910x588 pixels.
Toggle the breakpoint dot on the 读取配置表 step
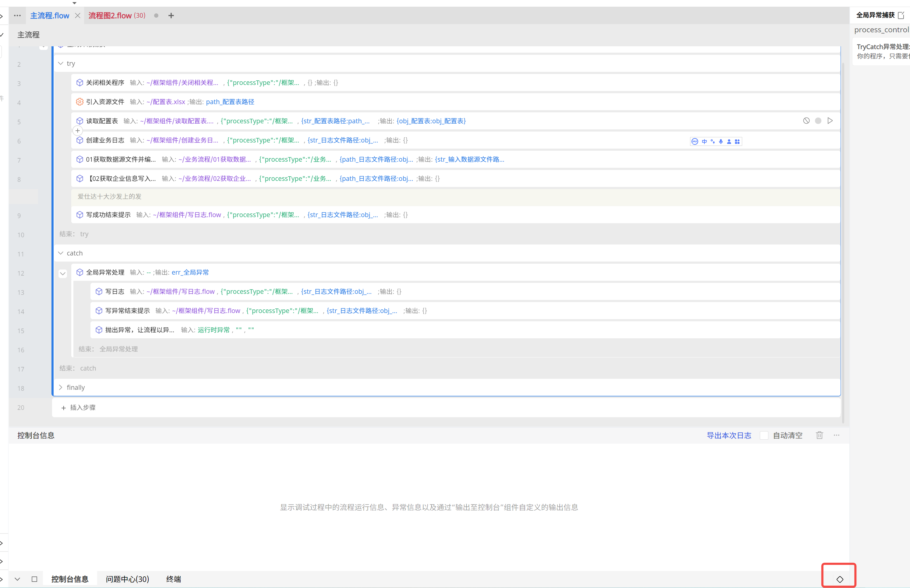pyautogui.click(x=818, y=121)
